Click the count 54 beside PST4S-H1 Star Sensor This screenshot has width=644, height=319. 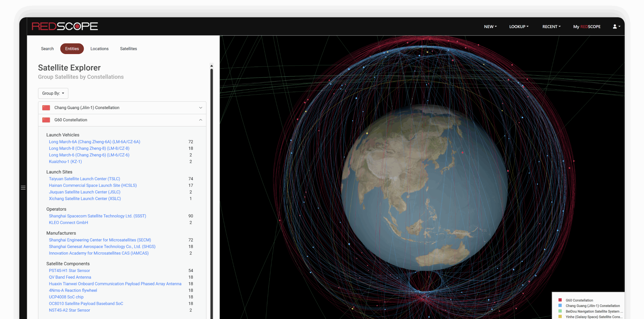tap(191, 271)
